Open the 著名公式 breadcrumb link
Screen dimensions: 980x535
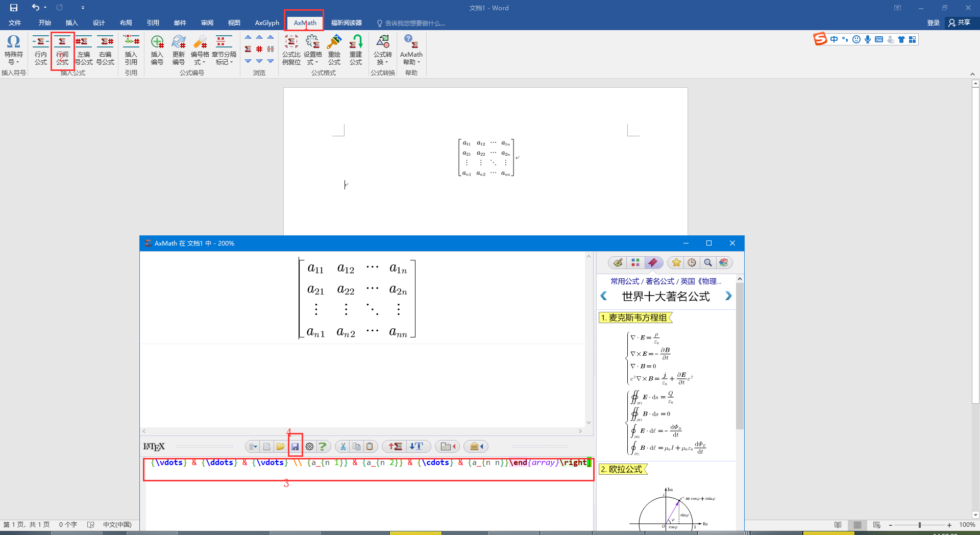pos(659,281)
